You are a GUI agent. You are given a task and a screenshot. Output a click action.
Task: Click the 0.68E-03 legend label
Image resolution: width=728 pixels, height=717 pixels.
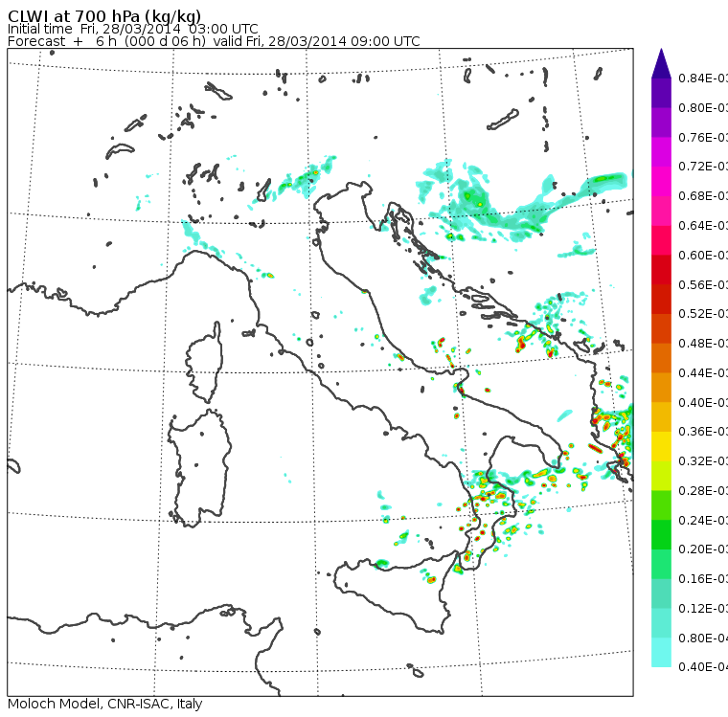(x=703, y=196)
